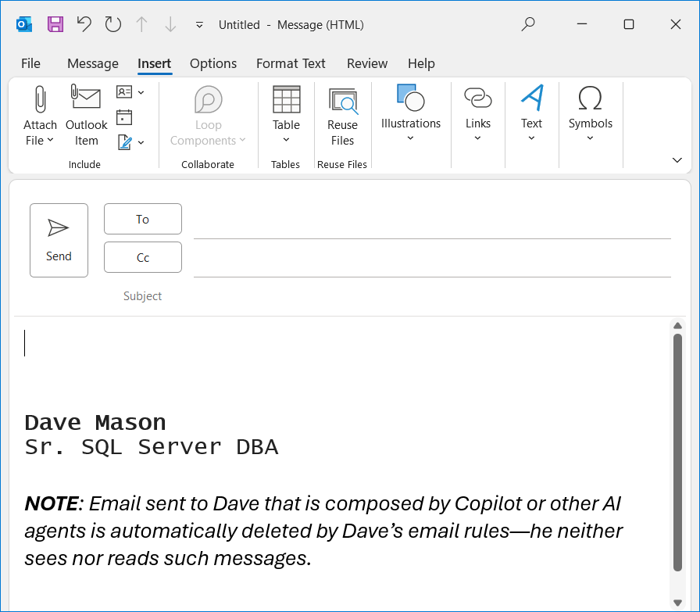Open Ribbon Display Options chevron
The height and width of the screenshot is (612, 700).
point(677,160)
